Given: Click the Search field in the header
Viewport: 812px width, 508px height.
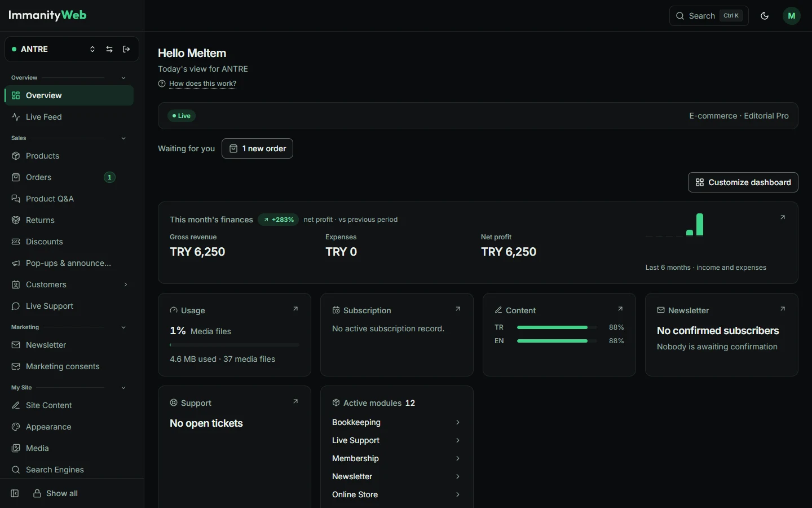Looking at the screenshot, I should [709, 16].
